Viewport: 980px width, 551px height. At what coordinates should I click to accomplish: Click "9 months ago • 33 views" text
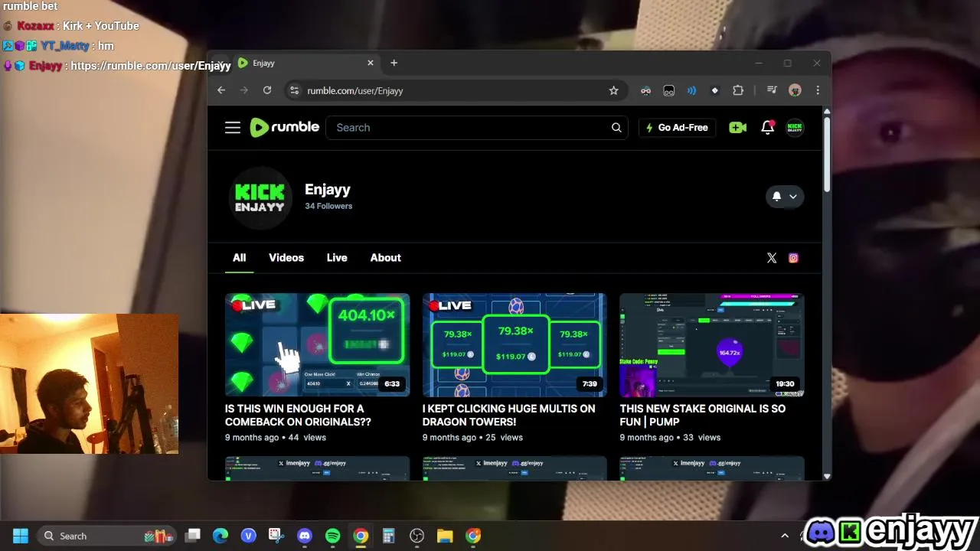tap(670, 438)
